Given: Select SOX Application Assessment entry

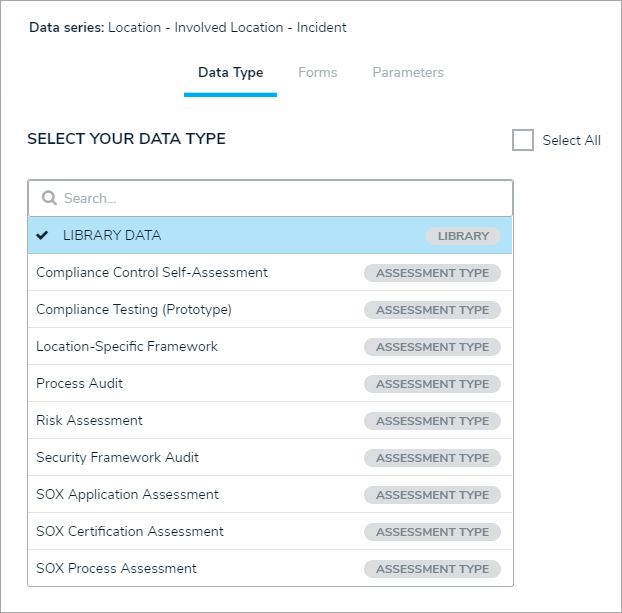Looking at the screenshot, I should pos(127,495).
